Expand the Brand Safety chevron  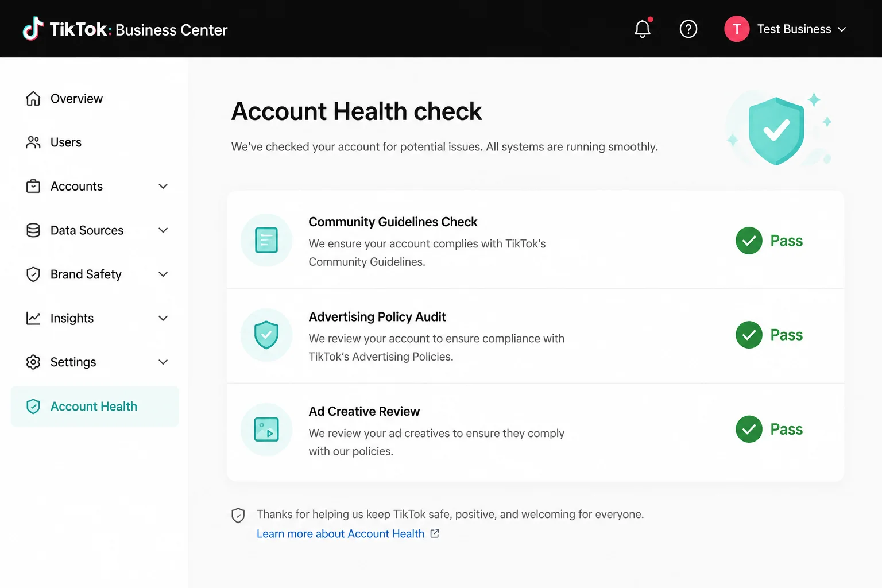163,274
